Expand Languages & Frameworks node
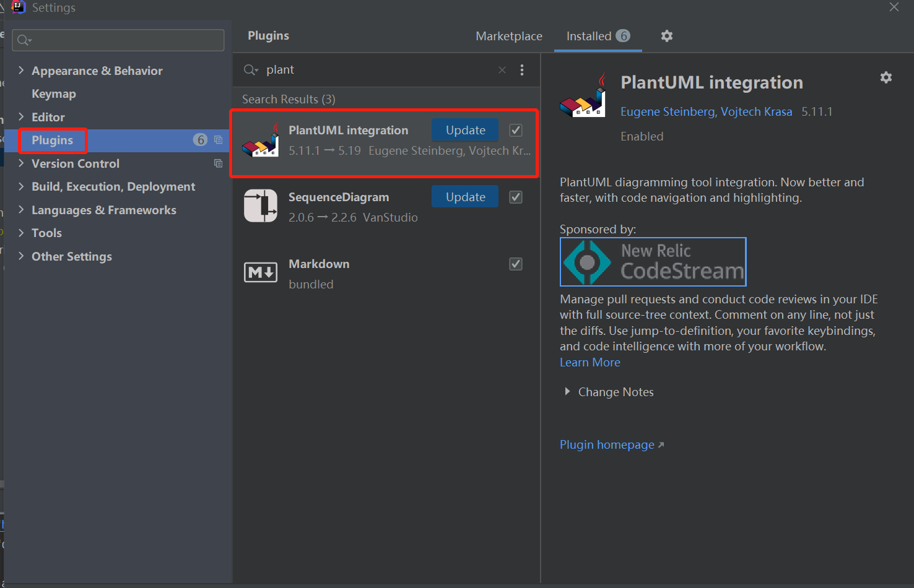The image size is (914, 588). (21, 209)
